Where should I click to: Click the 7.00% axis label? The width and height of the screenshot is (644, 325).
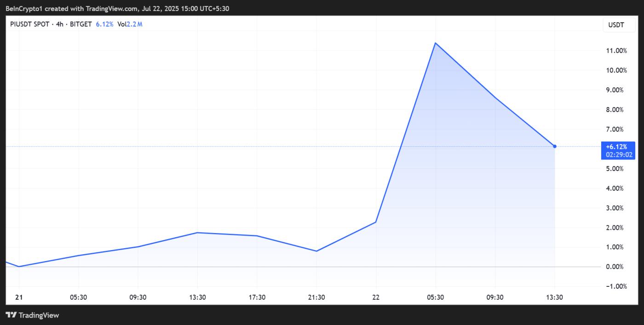(615, 129)
